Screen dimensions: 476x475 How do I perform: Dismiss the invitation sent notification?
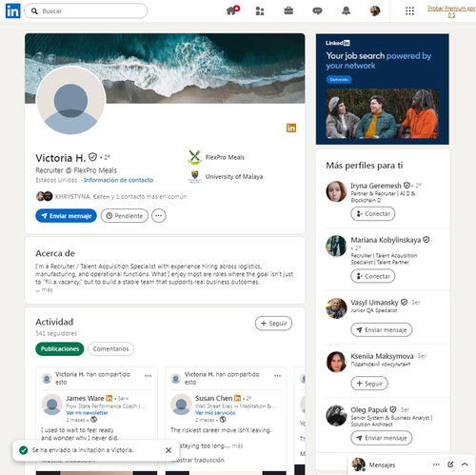[x=169, y=450]
